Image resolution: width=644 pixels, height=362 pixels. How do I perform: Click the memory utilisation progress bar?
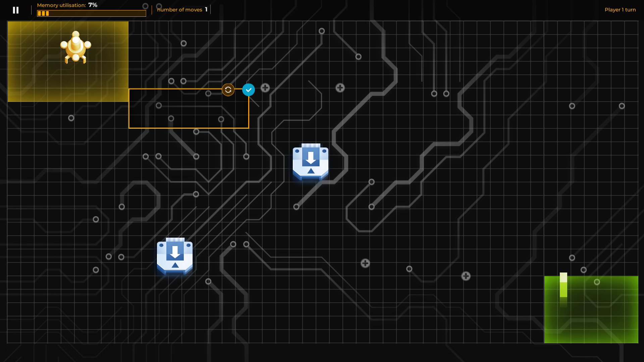(91, 13)
